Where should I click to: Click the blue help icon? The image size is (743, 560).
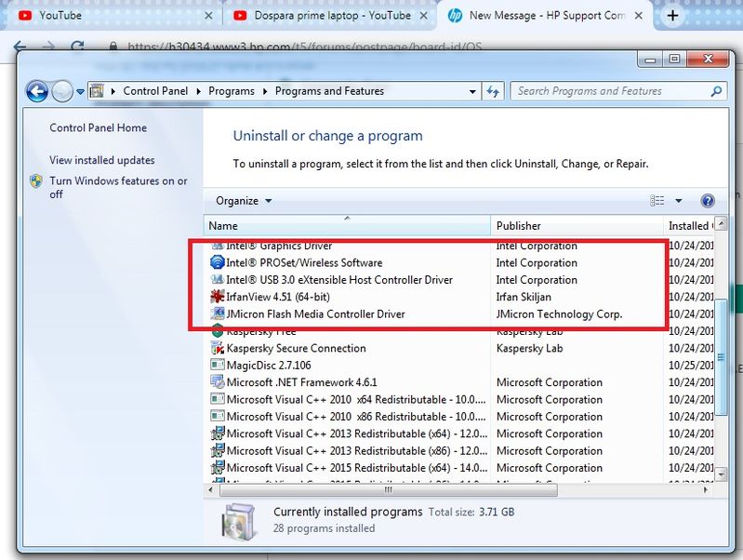(708, 201)
